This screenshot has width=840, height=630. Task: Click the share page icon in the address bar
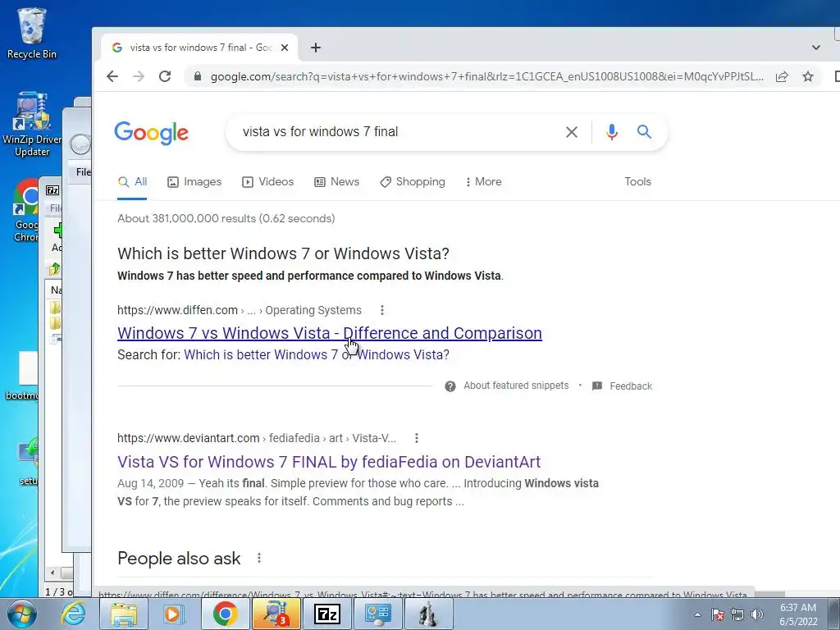[x=782, y=76]
